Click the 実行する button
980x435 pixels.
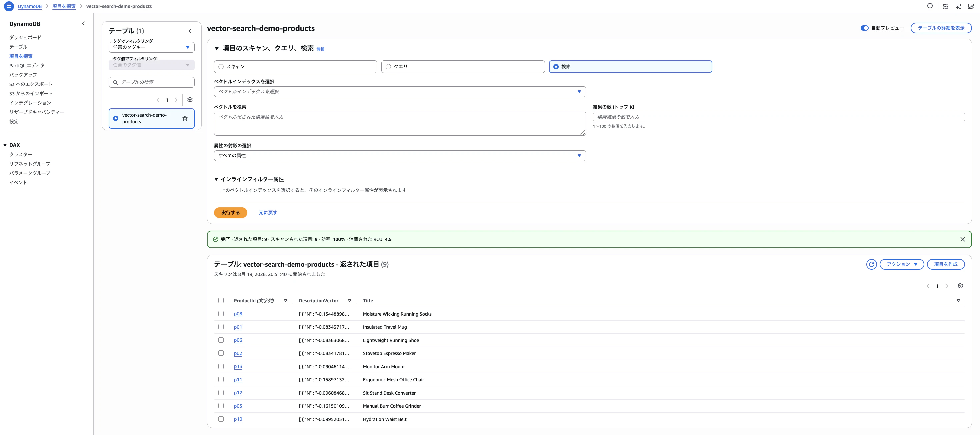pos(231,213)
